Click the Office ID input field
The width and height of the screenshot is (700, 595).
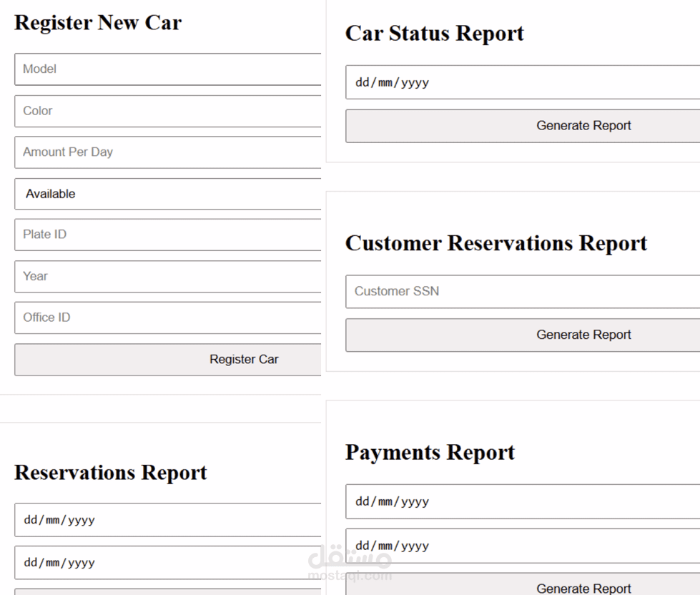[x=167, y=318]
